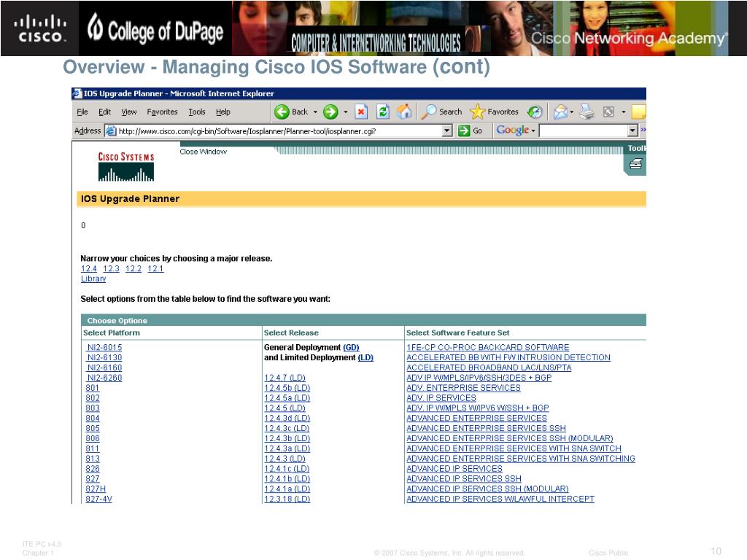747x560 pixels.
Task: Open Mail options dropdown arrow
Action: tap(571, 112)
